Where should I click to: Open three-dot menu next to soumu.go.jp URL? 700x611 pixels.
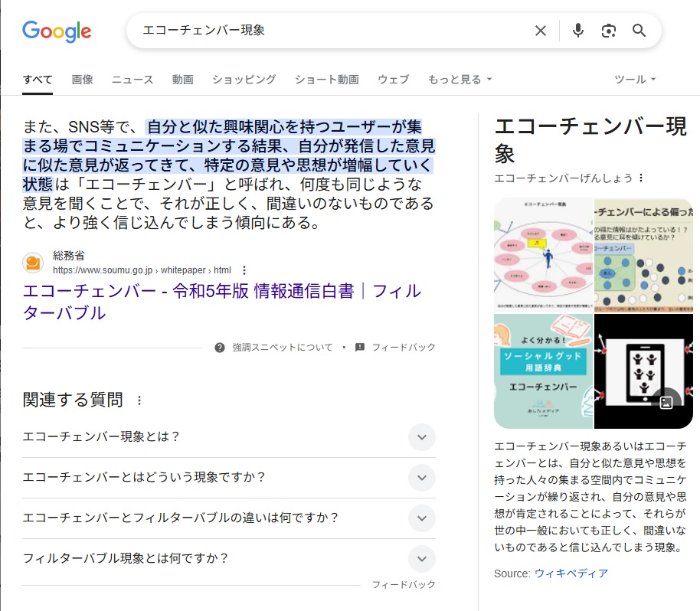coord(244,270)
